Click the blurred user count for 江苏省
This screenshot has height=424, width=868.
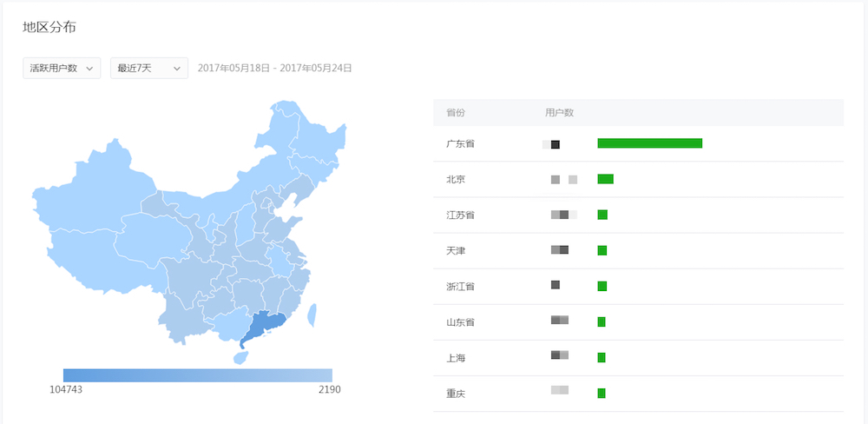[564, 215]
